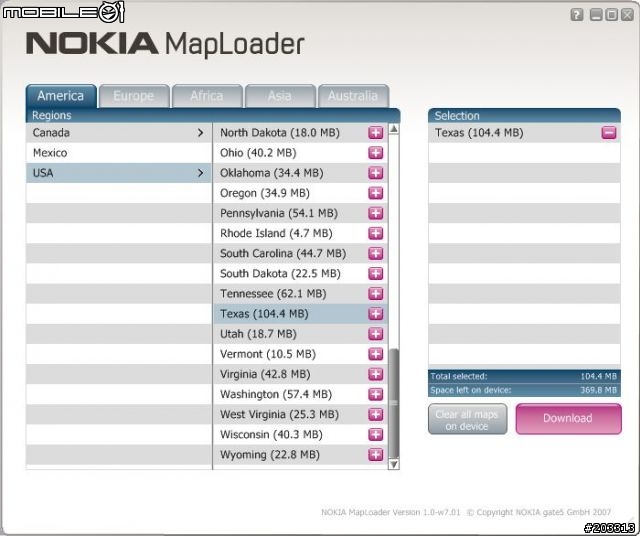Click 'Space left on device:' 369.8 MB value
The width and height of the screenshot is (640, 536).
click(x=598, y=390)
